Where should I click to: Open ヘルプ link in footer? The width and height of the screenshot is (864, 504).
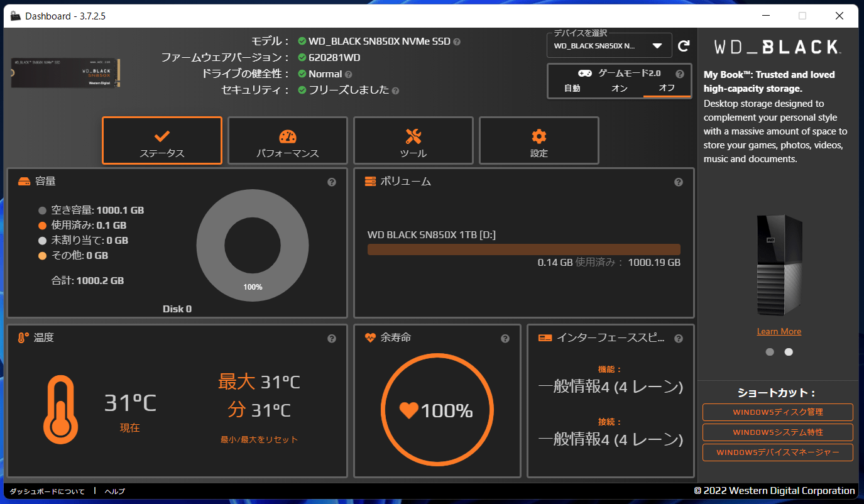coord(115,491)
